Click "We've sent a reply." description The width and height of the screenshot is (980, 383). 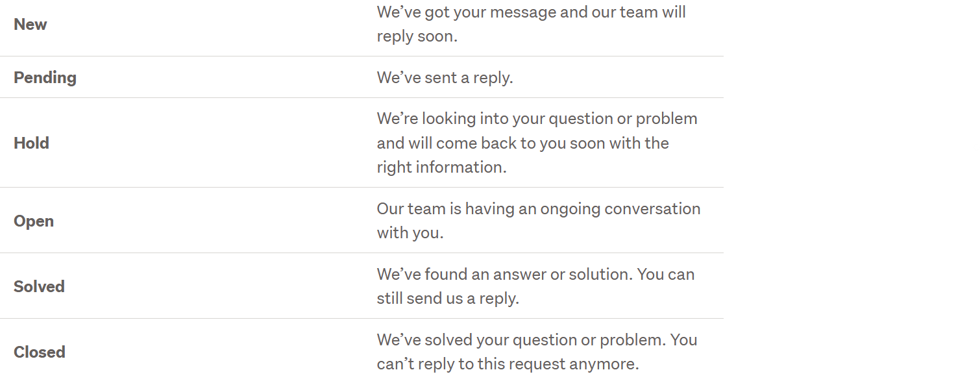(x=445, y=78)
